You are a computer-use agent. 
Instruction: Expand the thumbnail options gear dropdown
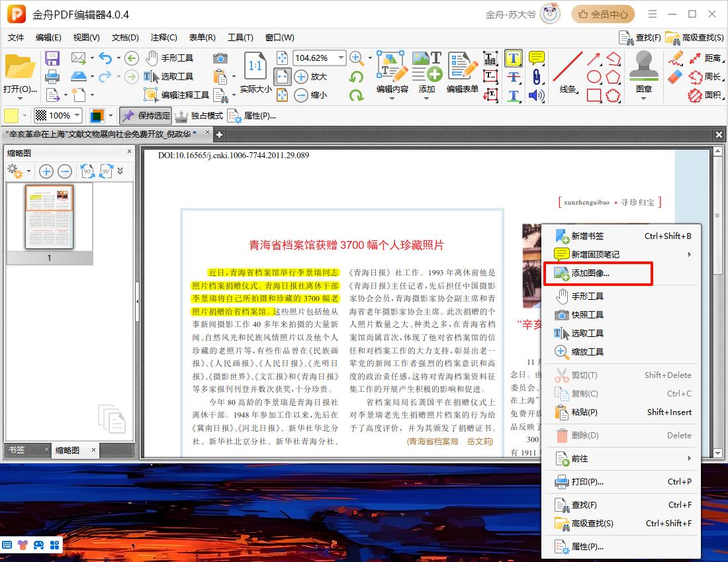pyautogui.click(x=28, y=172)
